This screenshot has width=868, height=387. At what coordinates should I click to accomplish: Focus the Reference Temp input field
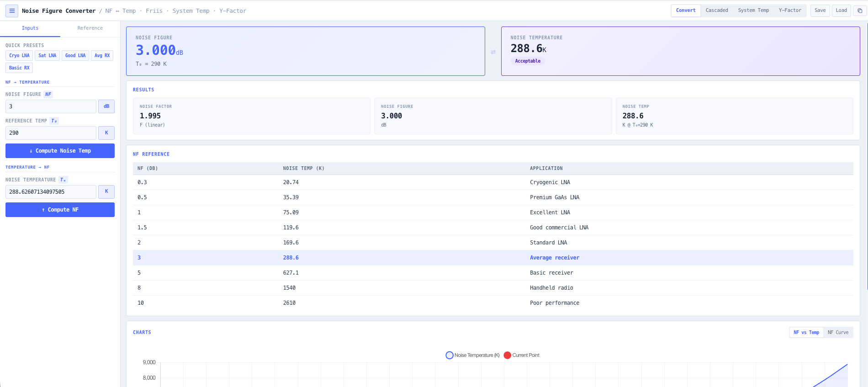(51, 133)
